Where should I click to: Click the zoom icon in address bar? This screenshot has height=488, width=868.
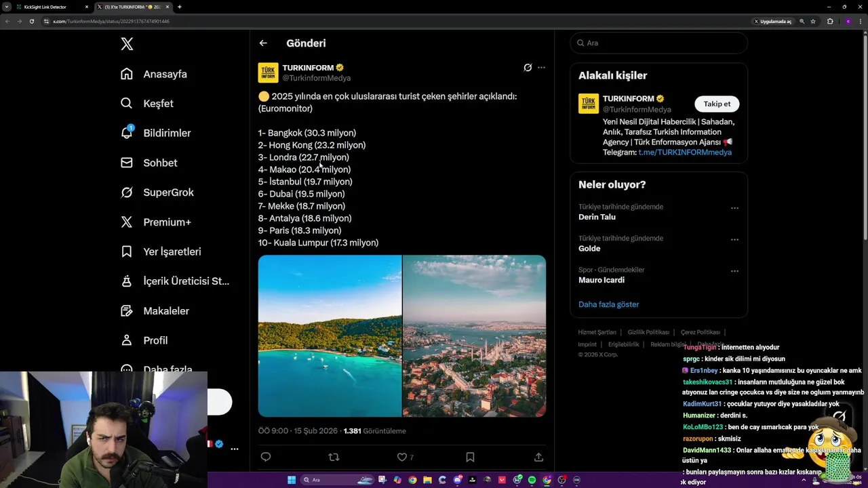pos(802,21)
